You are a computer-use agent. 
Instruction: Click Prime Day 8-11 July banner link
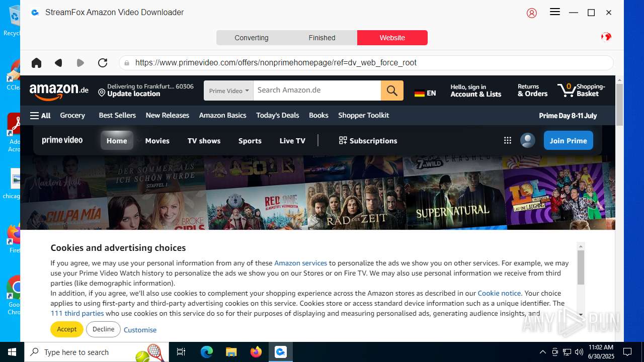[x=568, y=116]
